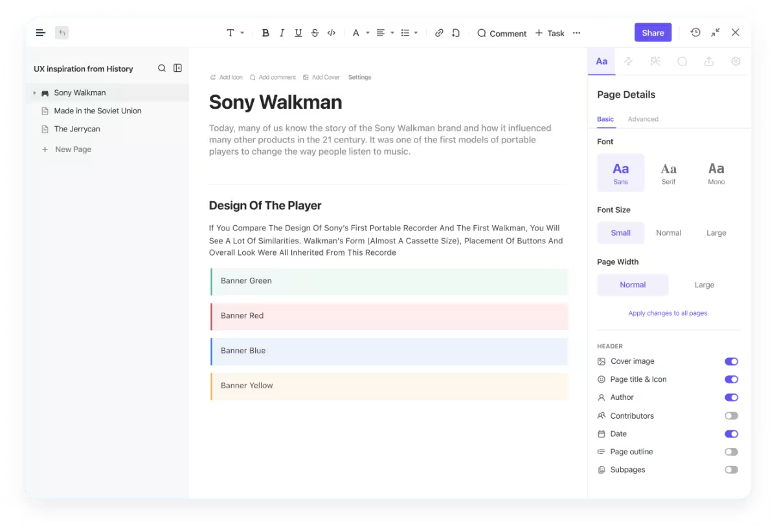
Task: Open the text color A tool
Action: tap(355, 33)
